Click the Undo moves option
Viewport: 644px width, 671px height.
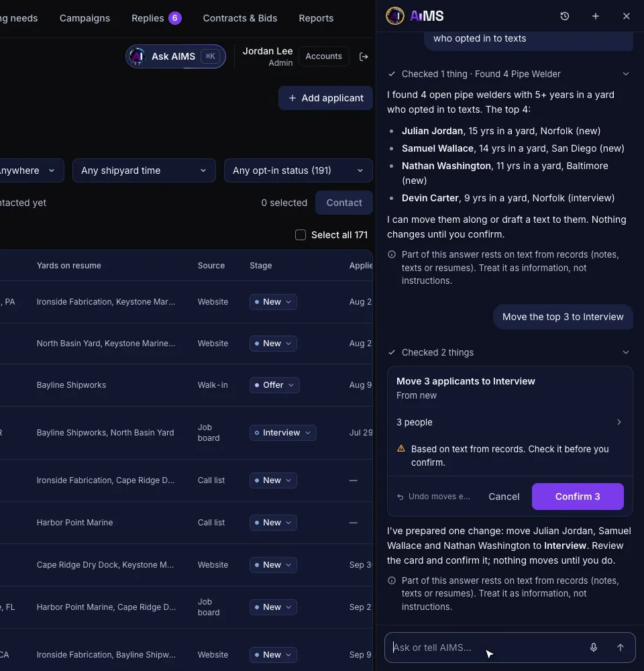[x=433, y=497]
